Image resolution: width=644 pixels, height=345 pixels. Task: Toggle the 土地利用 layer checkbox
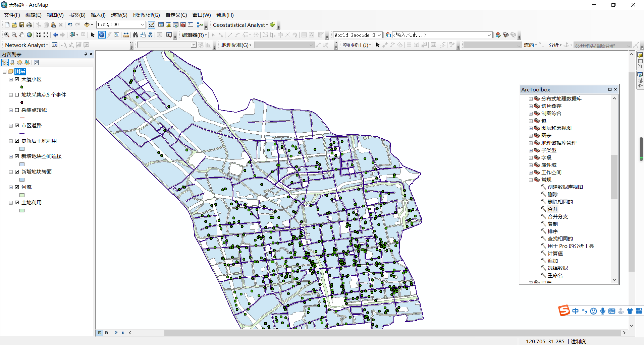tap(17, 203)
